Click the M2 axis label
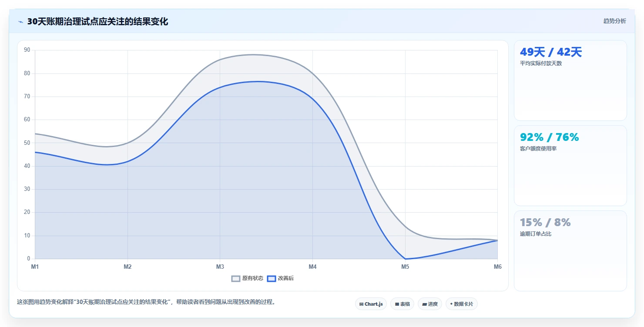This screenshot has width=644, height=327. (127, 267)
